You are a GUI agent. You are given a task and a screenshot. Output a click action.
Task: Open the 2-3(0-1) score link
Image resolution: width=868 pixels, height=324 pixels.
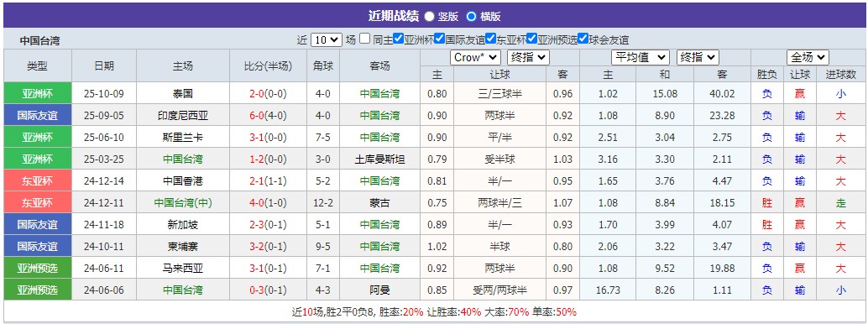(269, 225)
